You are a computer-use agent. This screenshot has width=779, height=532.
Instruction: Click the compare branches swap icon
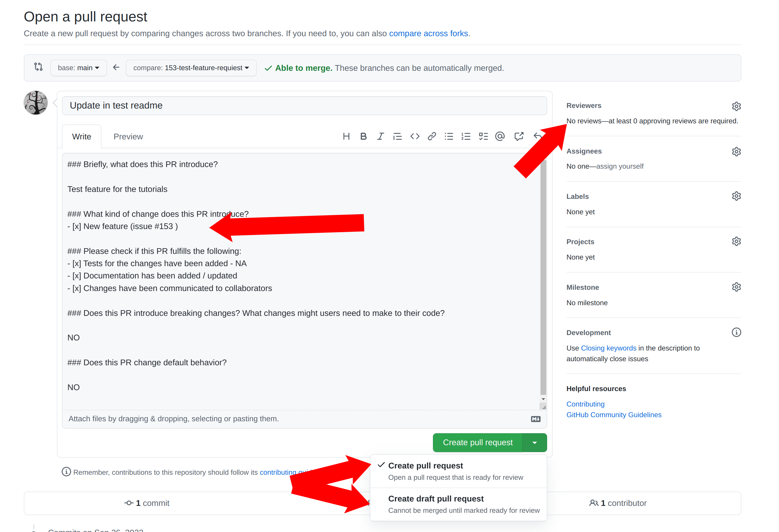point(39,67)
